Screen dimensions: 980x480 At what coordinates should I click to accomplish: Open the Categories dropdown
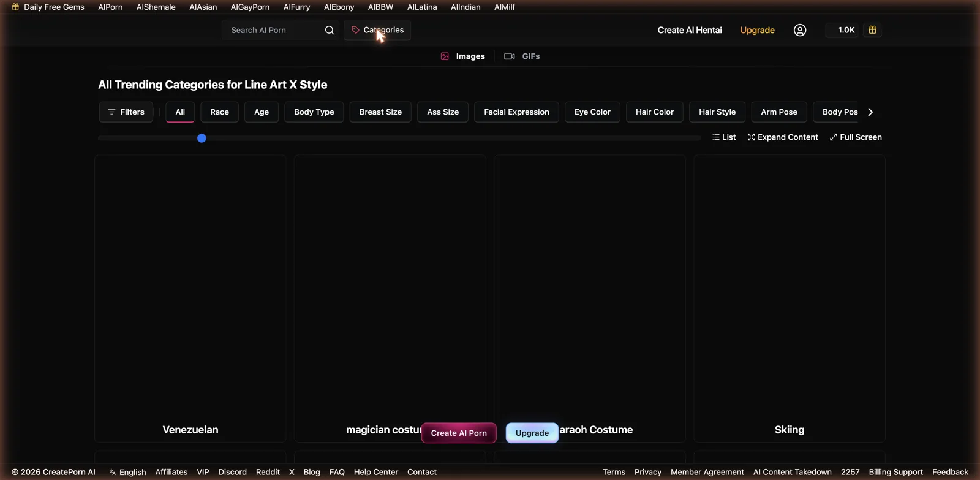click(377, 30)
